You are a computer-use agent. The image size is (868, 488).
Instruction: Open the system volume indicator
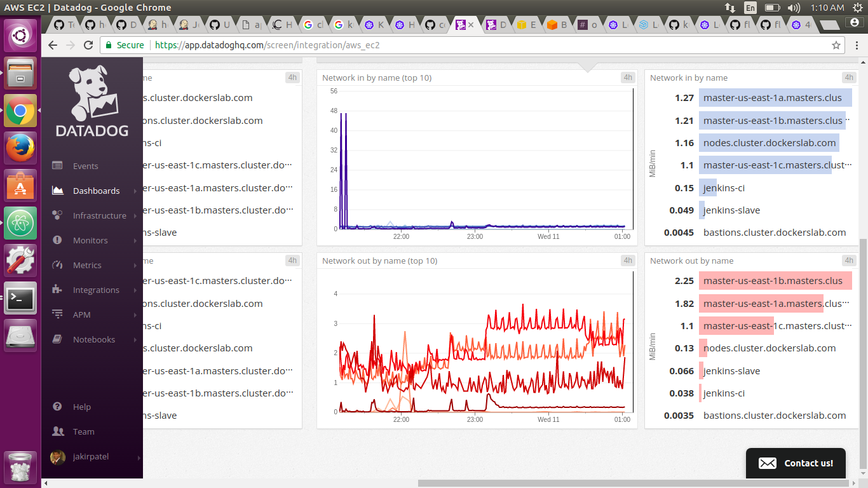pyautogui.click(x=794, y=8)
